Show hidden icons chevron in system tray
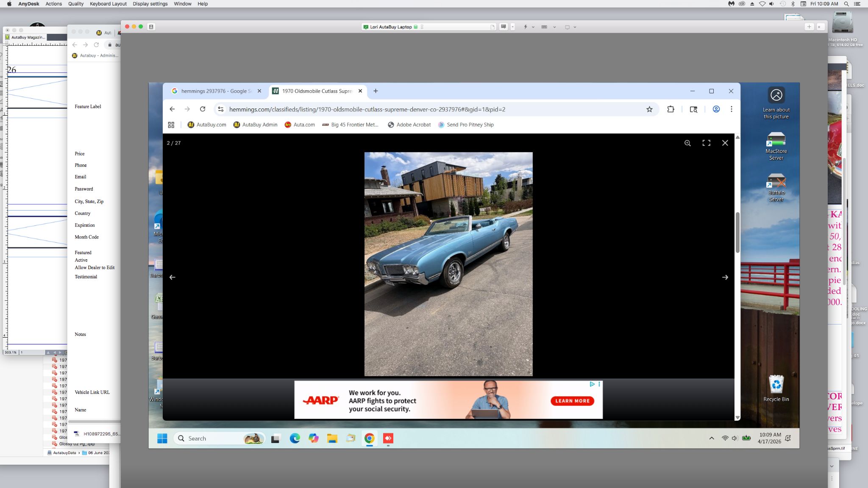The height and width of the screenshot is (488, 868). pos(711,438)
